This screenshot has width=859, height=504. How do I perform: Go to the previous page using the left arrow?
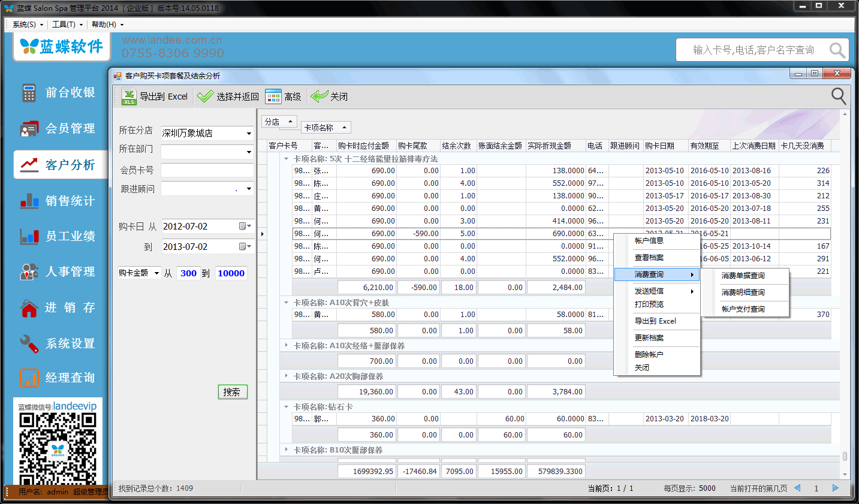(x=797, y=488)
